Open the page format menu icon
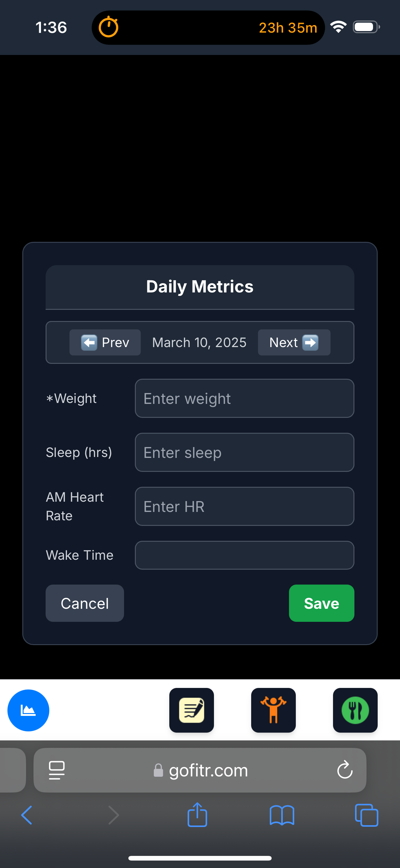 tap(56, 770)
